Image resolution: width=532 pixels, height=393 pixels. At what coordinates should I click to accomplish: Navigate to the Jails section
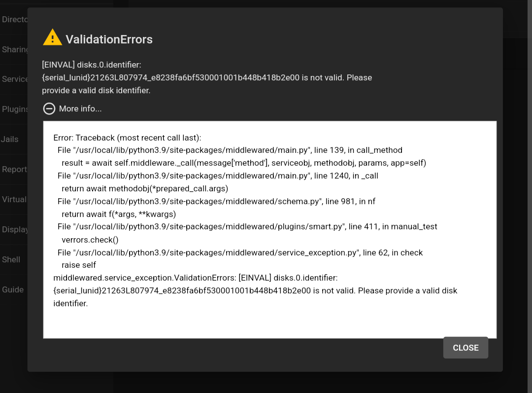click(10, 139)
